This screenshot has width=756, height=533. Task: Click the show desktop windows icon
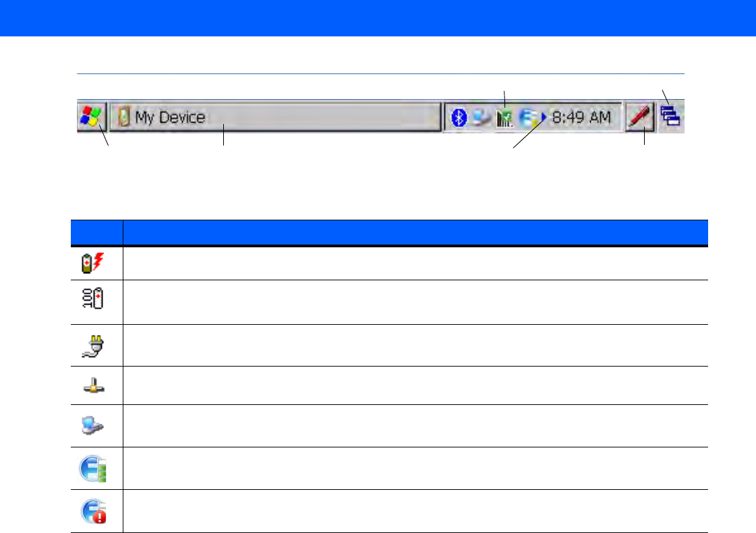[670, 117]
